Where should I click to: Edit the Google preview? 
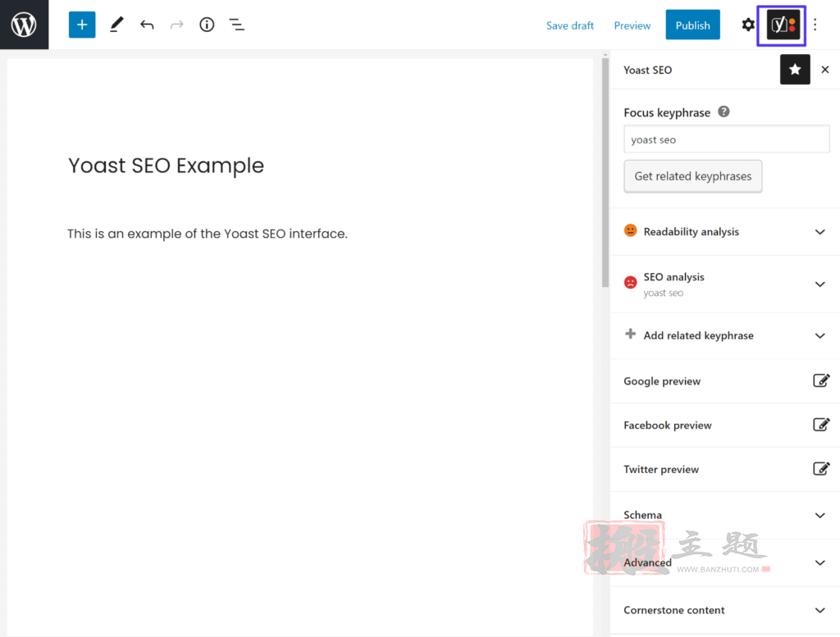click(821, 380)
